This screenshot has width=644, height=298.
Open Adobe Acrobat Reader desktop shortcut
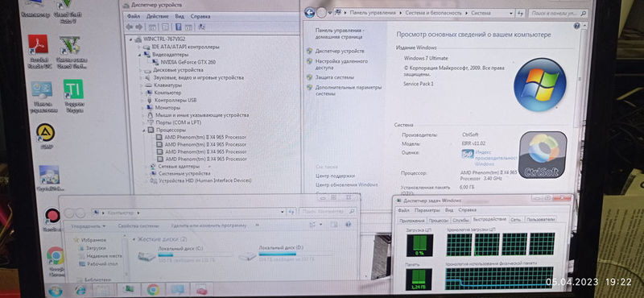(38, 44)
